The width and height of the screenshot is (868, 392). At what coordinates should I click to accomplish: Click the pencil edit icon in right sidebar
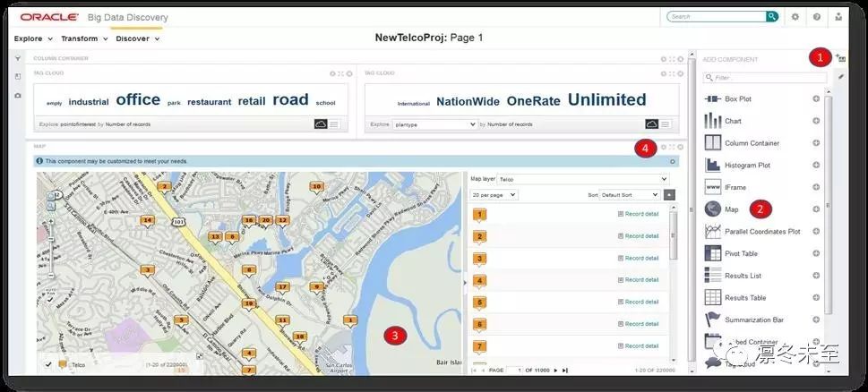point(841,77)
